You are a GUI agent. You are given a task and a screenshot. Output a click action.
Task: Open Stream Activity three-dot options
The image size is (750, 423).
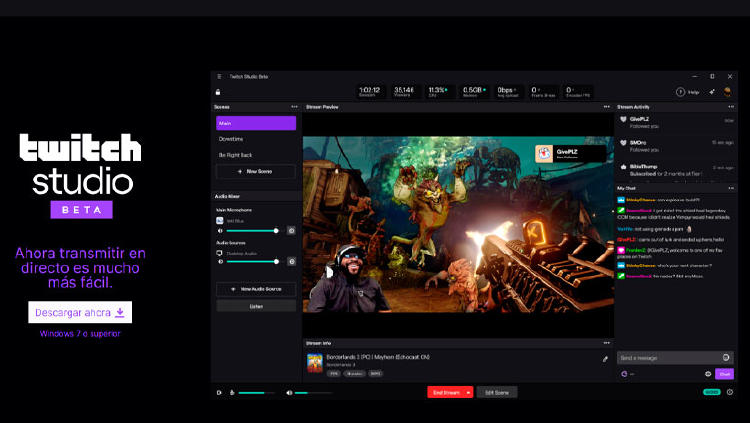(730, 107)
